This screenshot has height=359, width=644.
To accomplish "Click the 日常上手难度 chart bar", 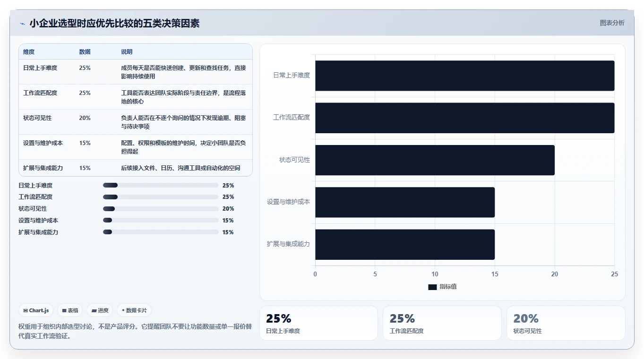I will click(x=465, y=76).
